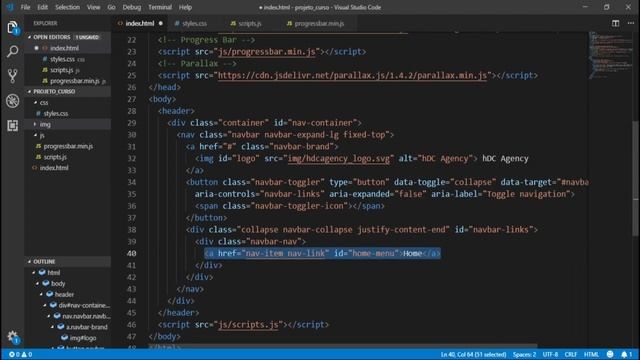Follow the js/progressbar.min.js link
The width and height of the screenshot is (640, 360).
267,52
